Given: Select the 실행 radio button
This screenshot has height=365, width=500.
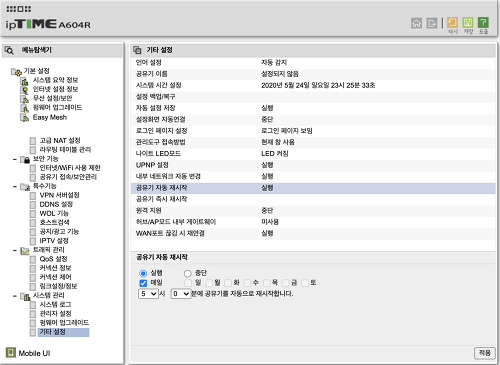Looking at the screenshot, I should coord(143,274).
